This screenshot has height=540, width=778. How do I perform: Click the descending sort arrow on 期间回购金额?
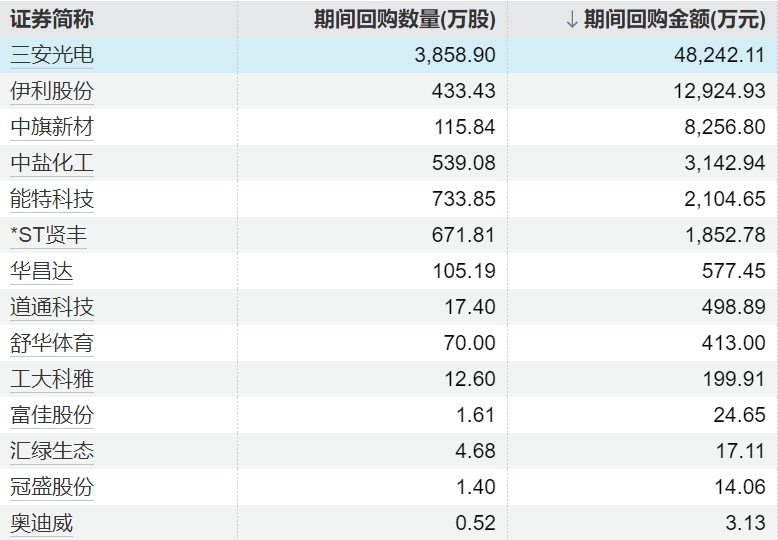tap(571, 19)
